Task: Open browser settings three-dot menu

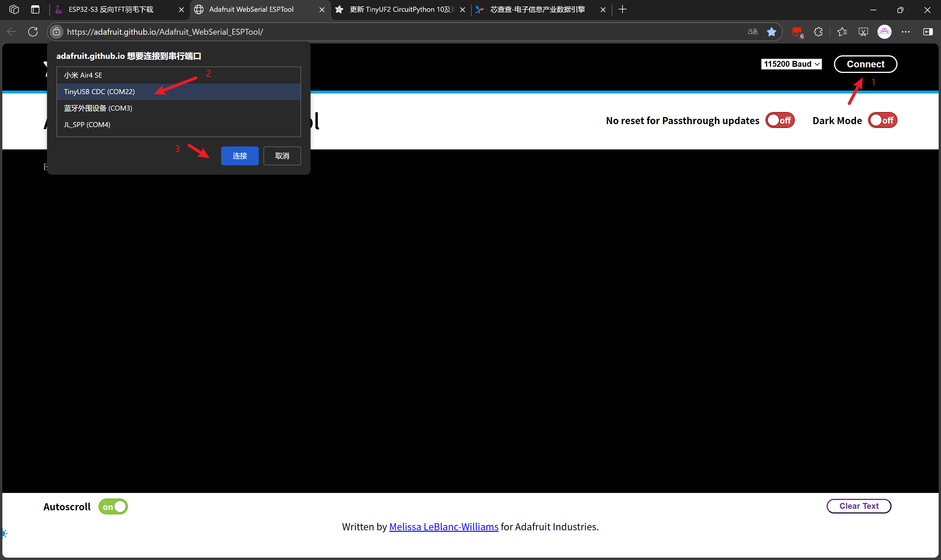Action: (905, 32)
